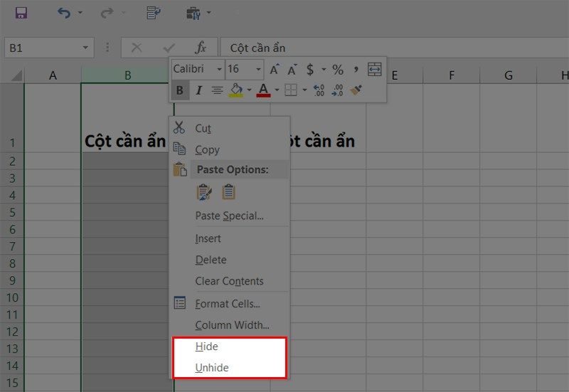Screen dimensions: 569x392
Task: Click the Redo arrow icon
Action: click(107, 13)
